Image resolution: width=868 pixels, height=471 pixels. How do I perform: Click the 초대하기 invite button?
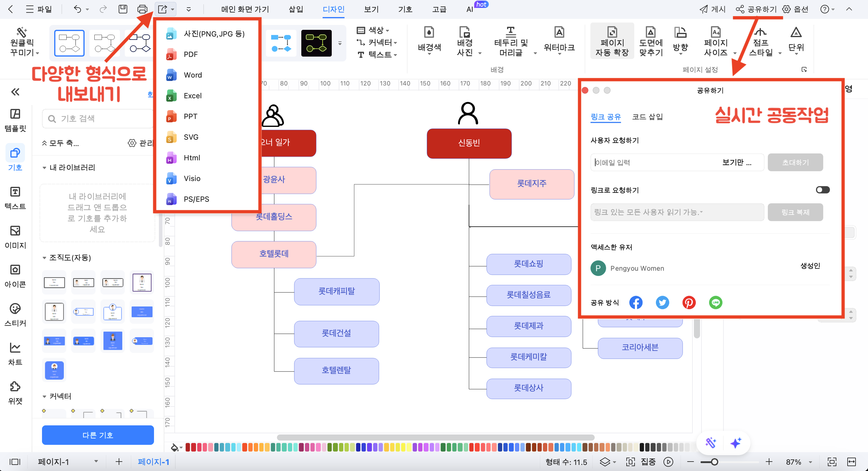click(795, 162)
